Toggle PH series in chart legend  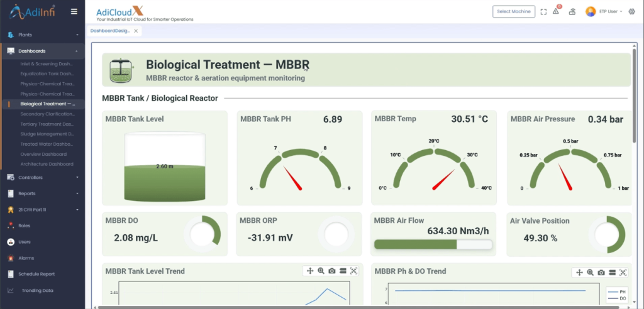pos(616,292)
